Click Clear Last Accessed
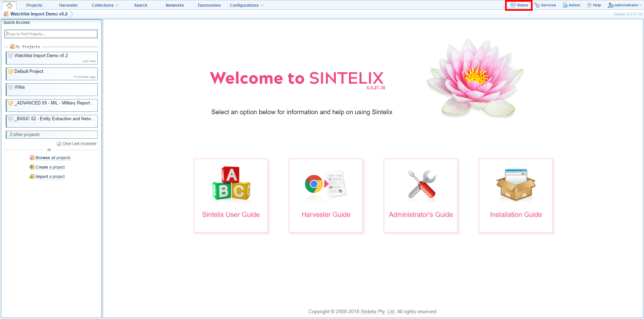This screenshot has height=319, width=644. click(x=79, y=144)
